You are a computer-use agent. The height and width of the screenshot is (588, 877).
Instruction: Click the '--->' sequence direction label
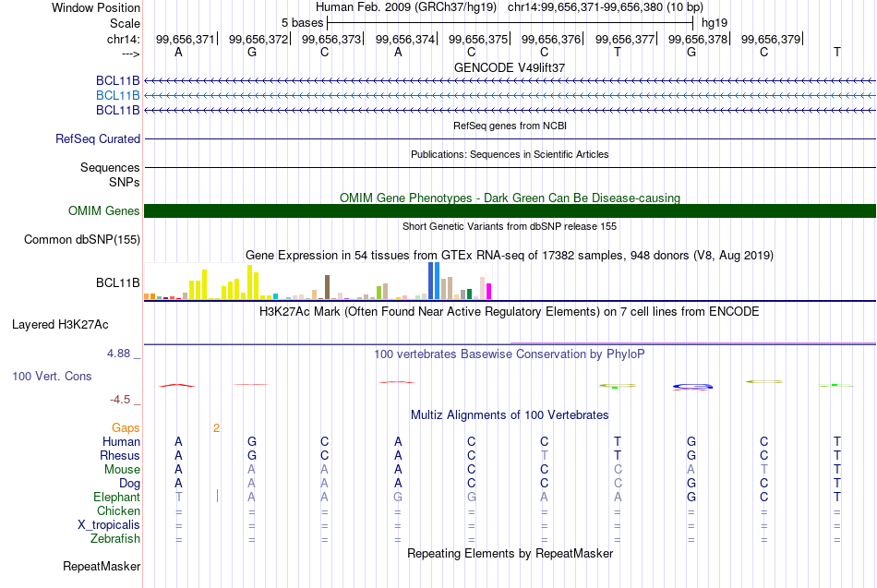130,54
